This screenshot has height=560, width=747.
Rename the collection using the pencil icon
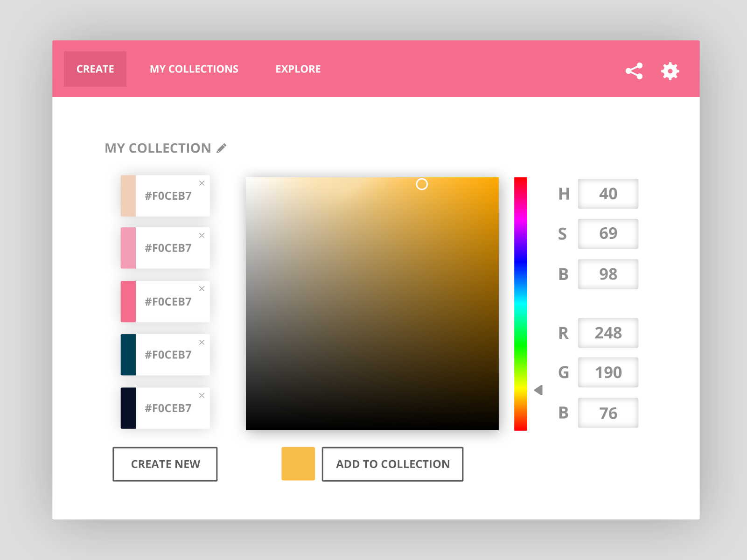click(x=222, y=147)
